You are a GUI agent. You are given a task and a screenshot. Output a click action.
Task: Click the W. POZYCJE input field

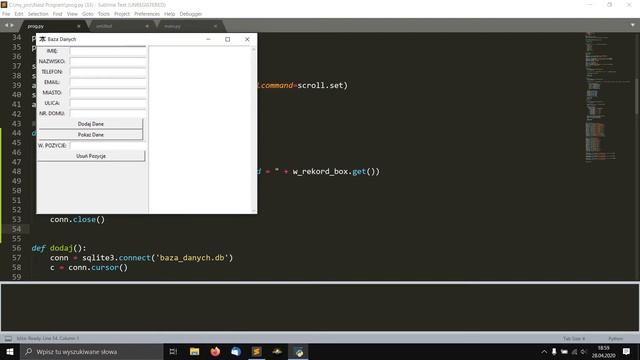click(108, 145)
